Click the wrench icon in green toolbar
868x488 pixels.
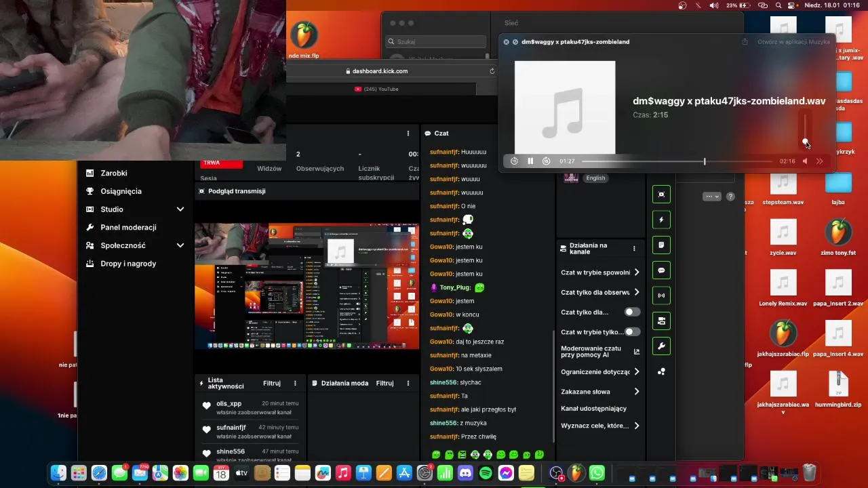[x=661, y=346]
